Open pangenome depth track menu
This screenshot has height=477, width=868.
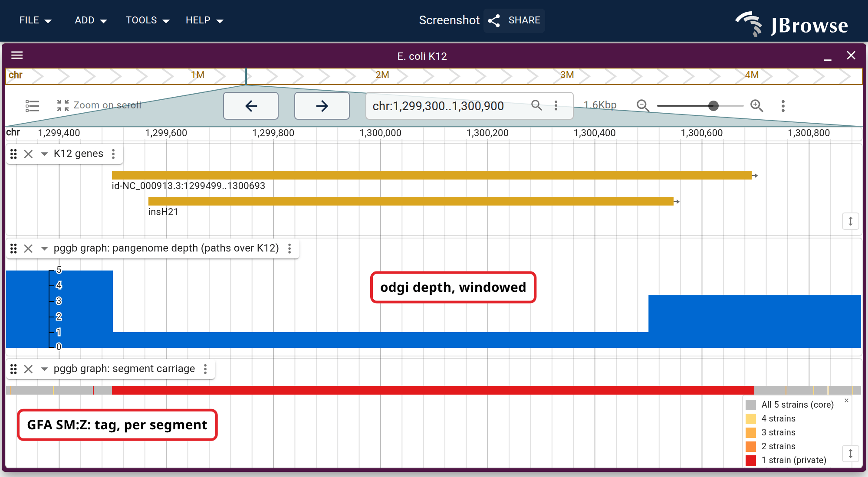[x=289, y=248]
